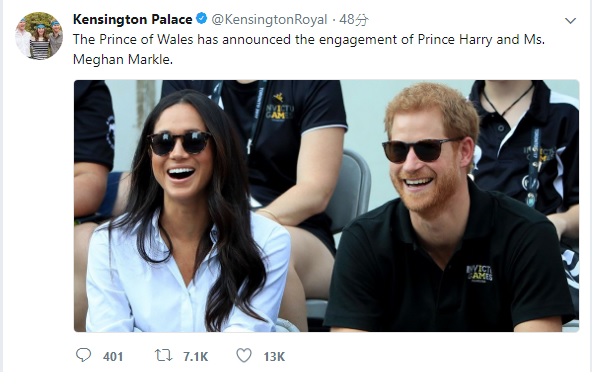Click the Invictus Games logo on Harry's polo
595x384 pixels.
(479, 273)
